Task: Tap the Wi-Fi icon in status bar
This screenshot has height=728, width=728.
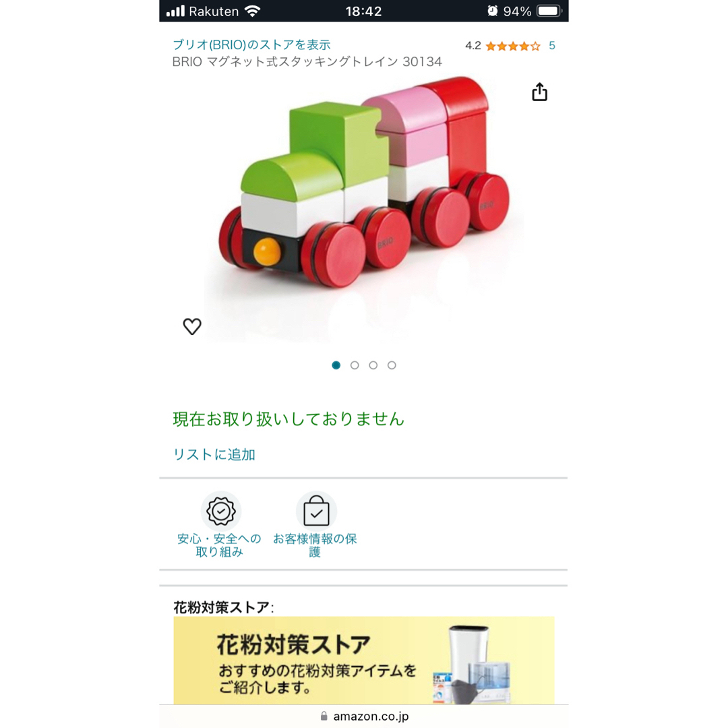Action: click(253, 11)
